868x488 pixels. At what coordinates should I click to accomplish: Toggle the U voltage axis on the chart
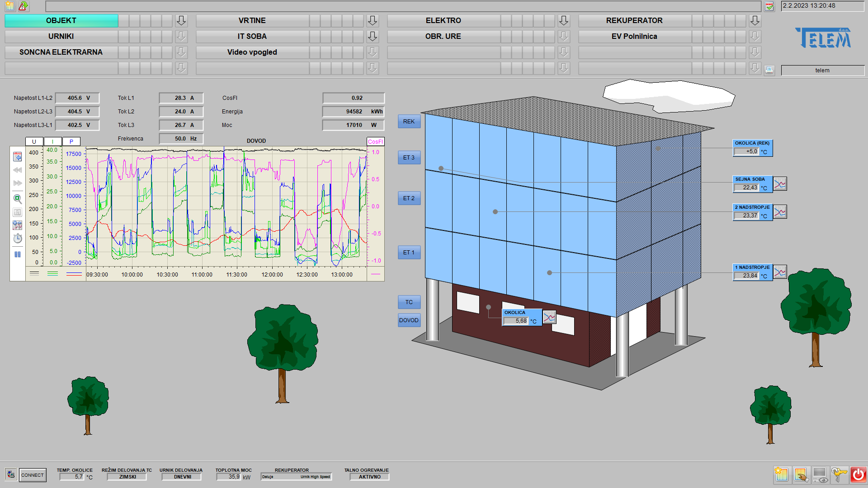pyautogui.click(x=34, y=141)
